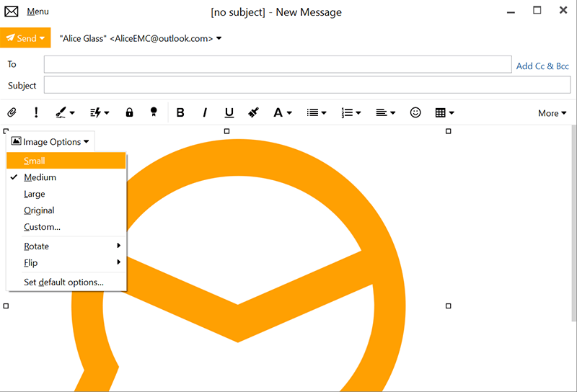Screen dimensions: 577x392
Task: Click the right middle image resize handle
Action: (x=448, y=306)
